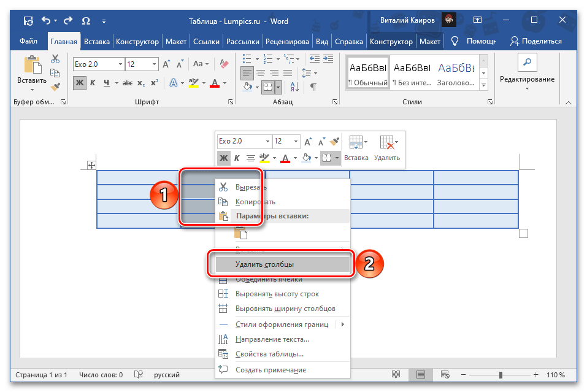Select Выровнять высоту строк
Image resolution: width=587 pixels, height=392 pixels.
pyautogui.click(x=283, y=294)
